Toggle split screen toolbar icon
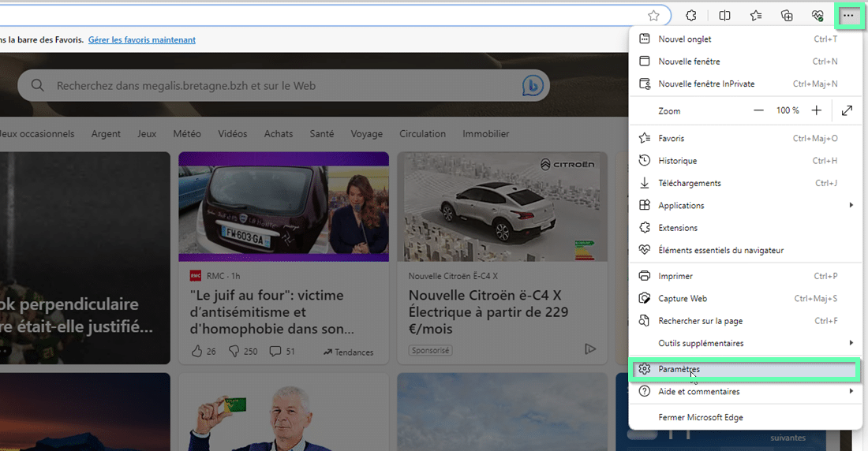This screenshot has height=451, width=868. click(724, 16)
